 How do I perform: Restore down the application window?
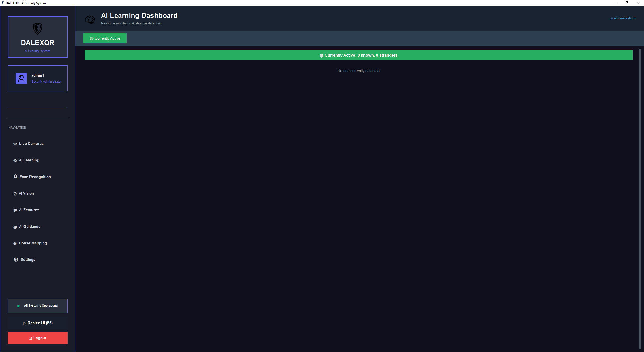[626, 3]
